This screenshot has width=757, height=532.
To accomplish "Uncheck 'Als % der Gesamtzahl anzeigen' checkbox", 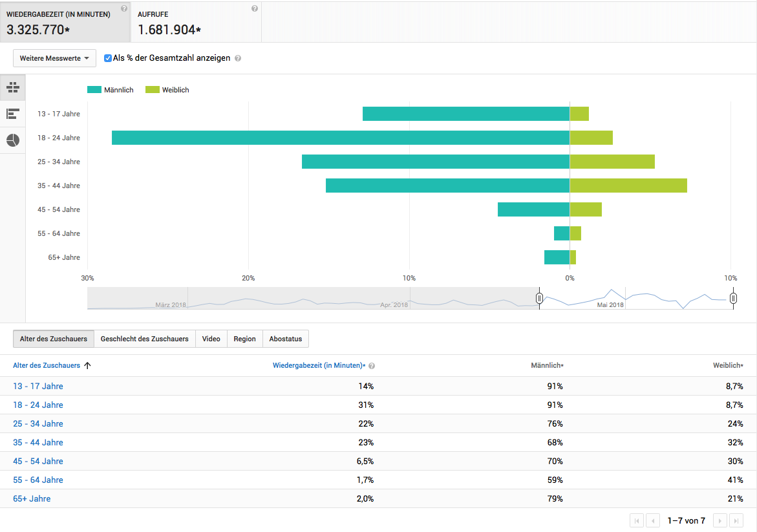I will click(108, 58).
